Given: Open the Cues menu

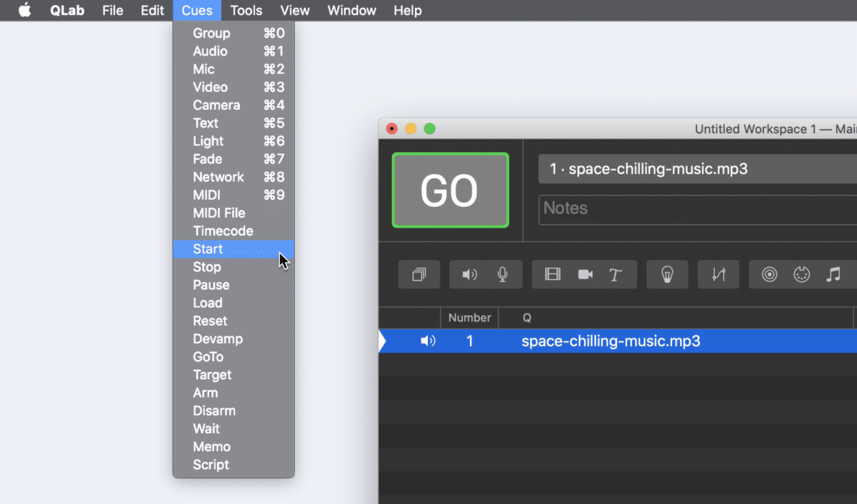Looking at the screenshot, I should pyautogui.click(x=196, y=10).
